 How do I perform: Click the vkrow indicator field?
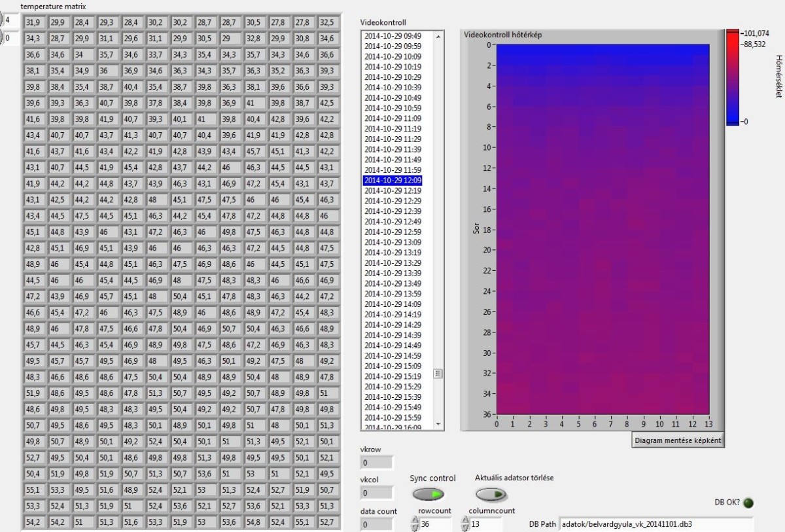[377, 463]
